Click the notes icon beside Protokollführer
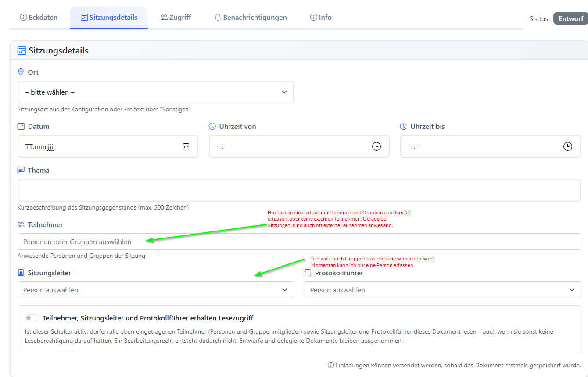Screen dimensions: 588x377 pos(308,273)
